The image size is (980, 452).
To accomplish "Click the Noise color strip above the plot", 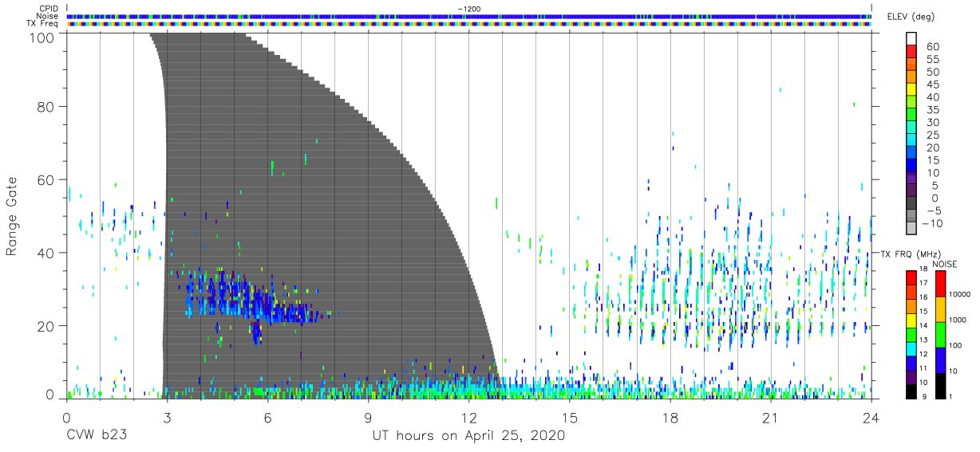I will [469, 16].
